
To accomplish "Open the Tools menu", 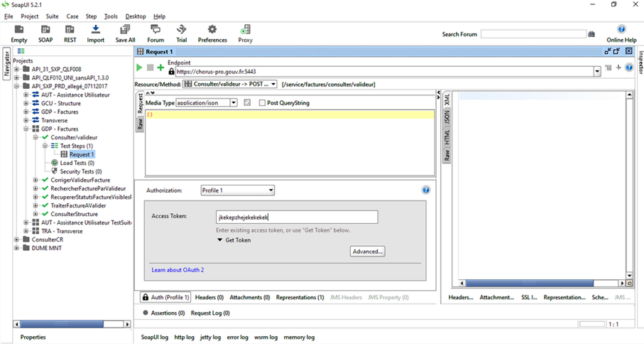I will coord(111,16).
